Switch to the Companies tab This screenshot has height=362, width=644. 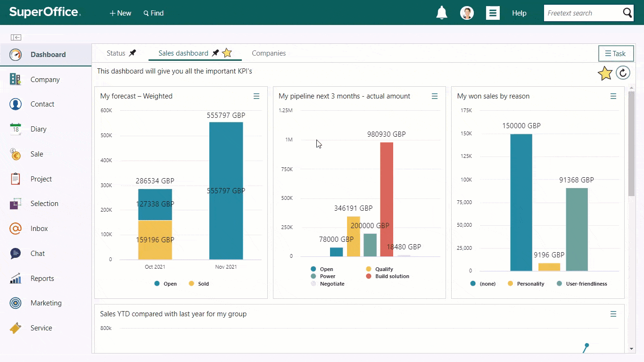tap(269, 53)
